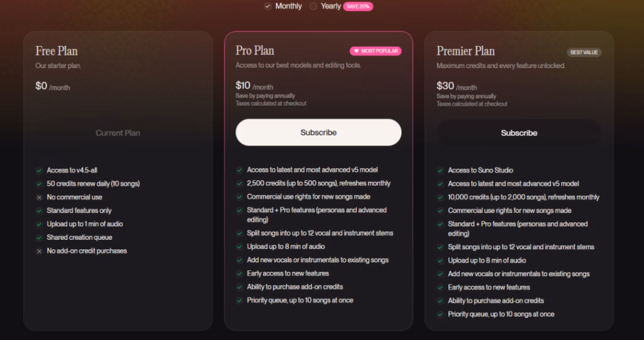Click checkmark beside 2,500 credits feature
Image resolution: width=644 pixels, height=340 pixels.
tap(240, 183)
